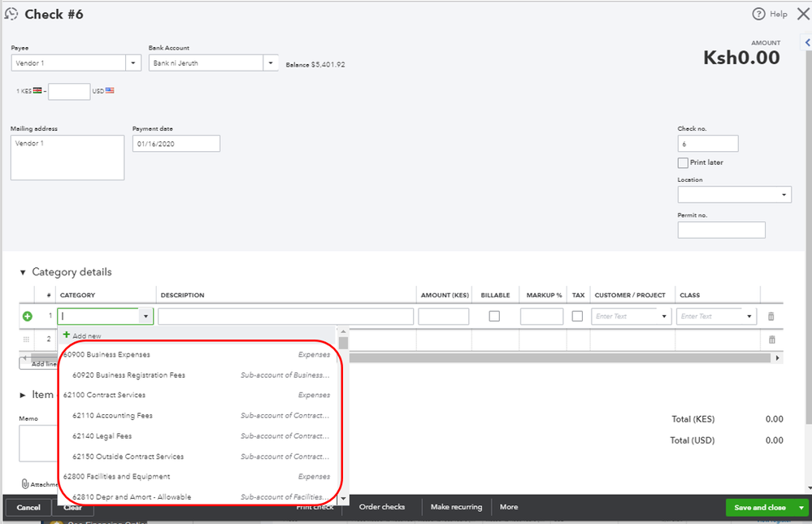Click the Mailing address box

67,158
